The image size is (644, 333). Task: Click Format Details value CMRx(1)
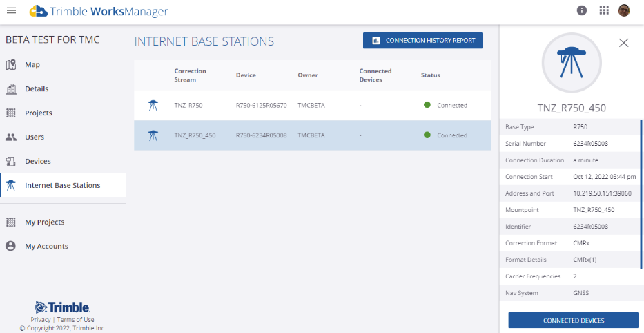pos(585,260)
